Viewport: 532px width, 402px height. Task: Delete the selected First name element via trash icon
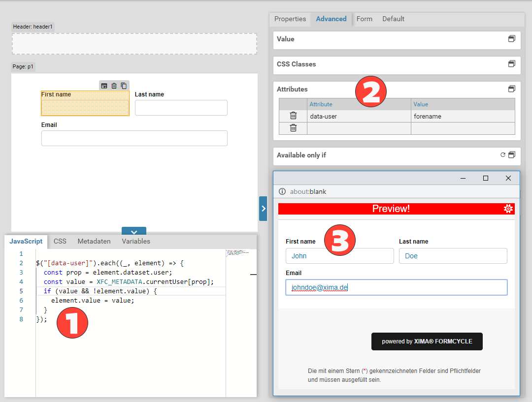click(x=114, y=86)
